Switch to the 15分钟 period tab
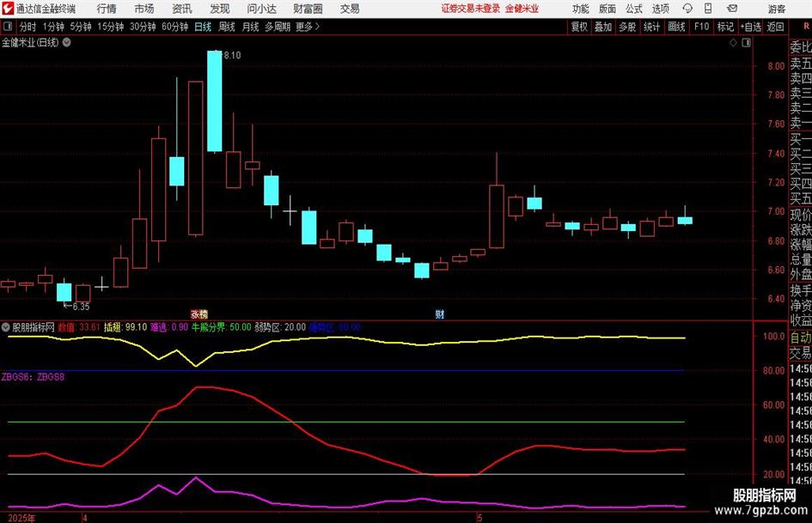812x523 pixels. [x=110, y=27]
